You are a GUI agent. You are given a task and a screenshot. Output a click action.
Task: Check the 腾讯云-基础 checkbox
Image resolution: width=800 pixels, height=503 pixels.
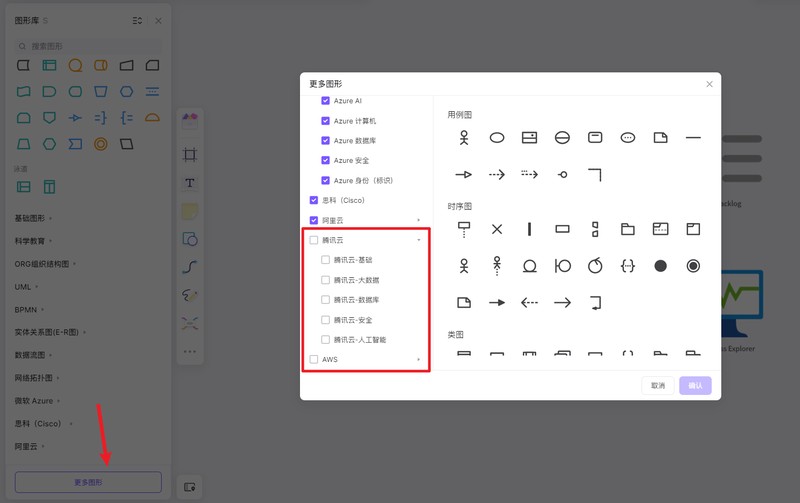point(326,260)
